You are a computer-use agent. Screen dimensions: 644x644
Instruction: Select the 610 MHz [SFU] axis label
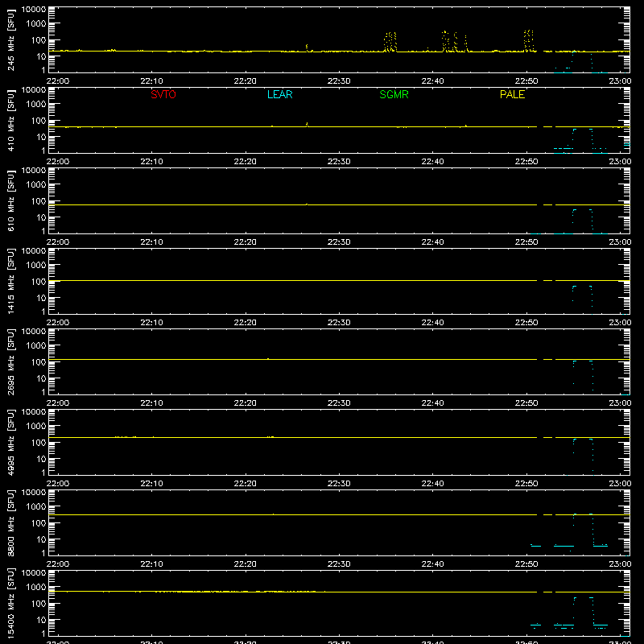11,200
